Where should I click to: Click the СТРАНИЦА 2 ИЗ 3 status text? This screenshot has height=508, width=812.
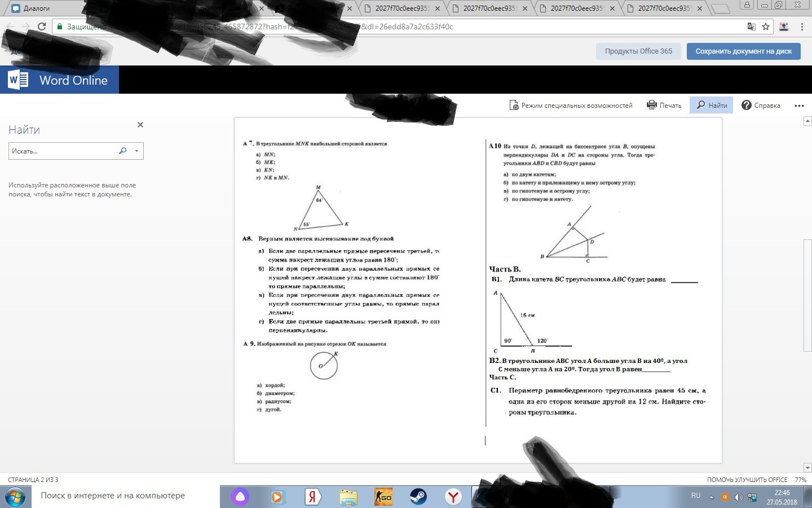pos(33,480)
